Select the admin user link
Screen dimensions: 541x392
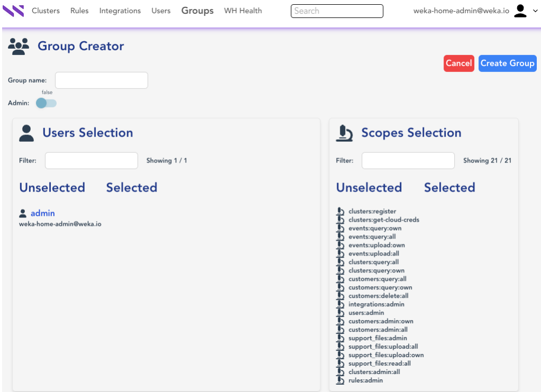(x=42, y=213)
